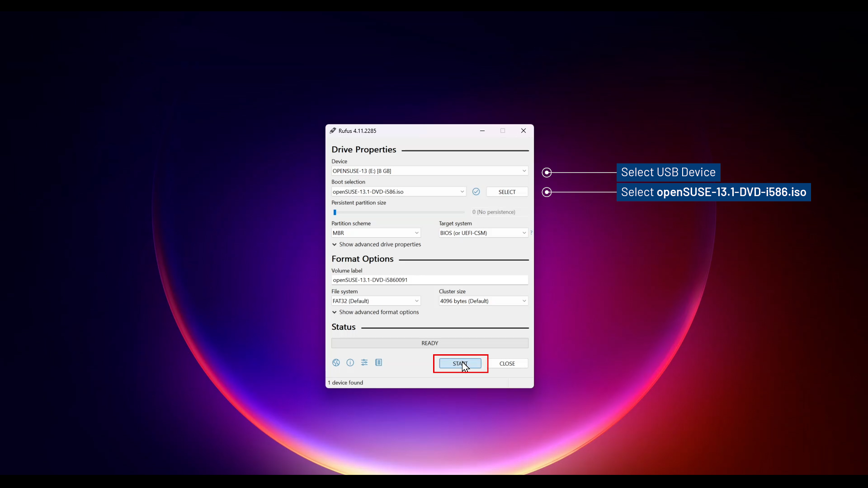Minimize the Rufus window
Image resolution: width=868 pixels, height=488 pixels.
[x=482, y=131]
